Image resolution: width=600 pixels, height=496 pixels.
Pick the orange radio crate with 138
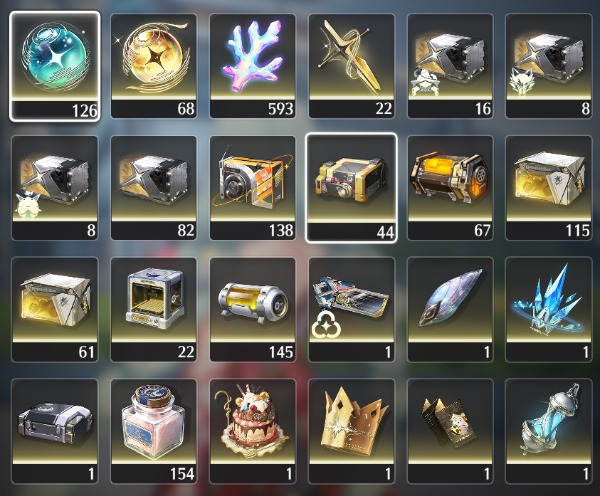coord(253,188)
